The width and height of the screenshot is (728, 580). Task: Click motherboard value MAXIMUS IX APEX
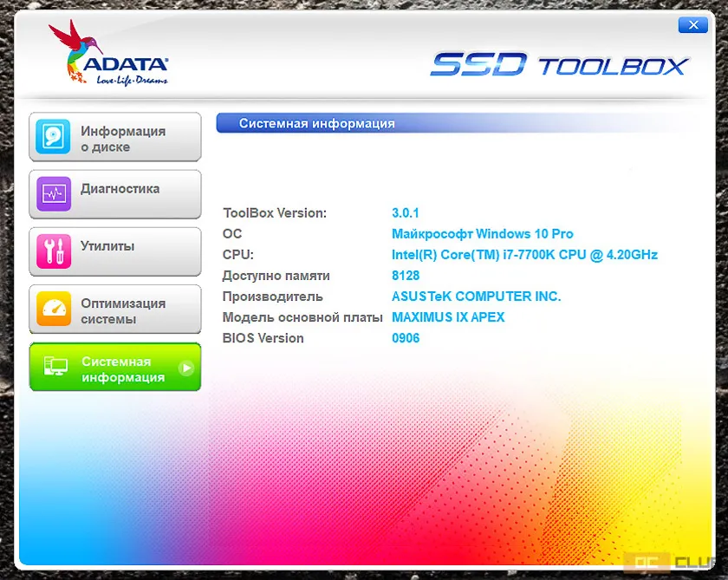pos(448,317)
